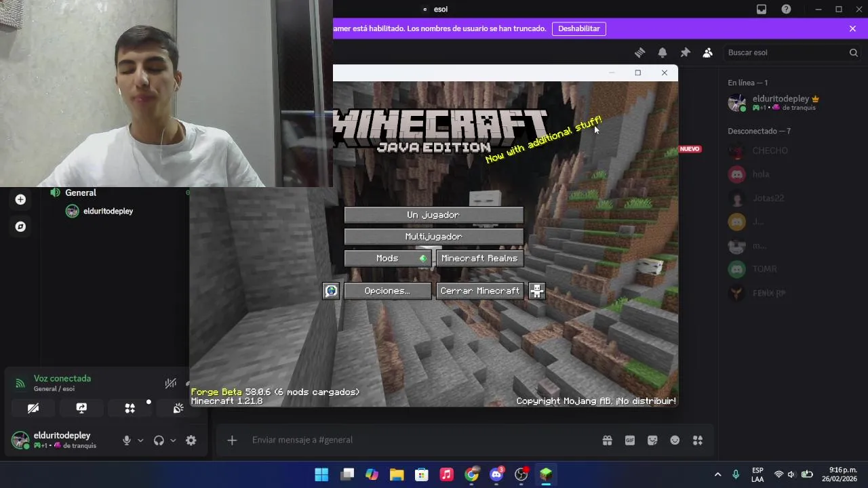Open user settings gear icon

(191, 440)
